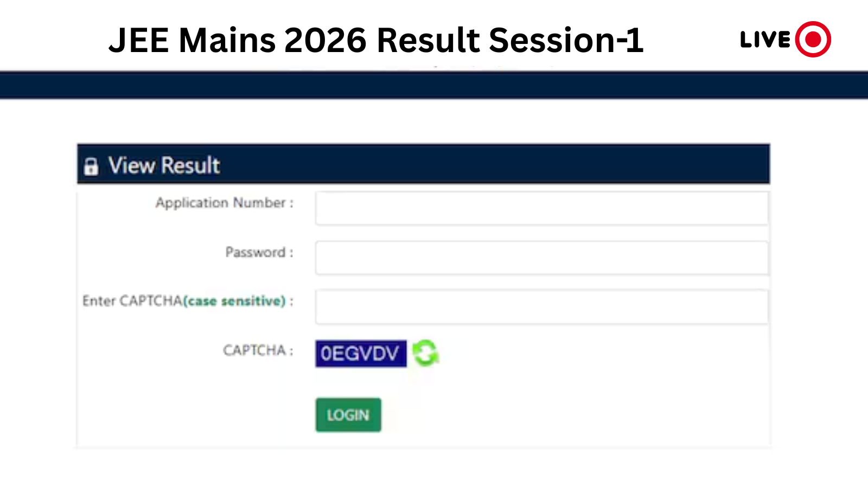Click the dark View Result title bar

423,165
